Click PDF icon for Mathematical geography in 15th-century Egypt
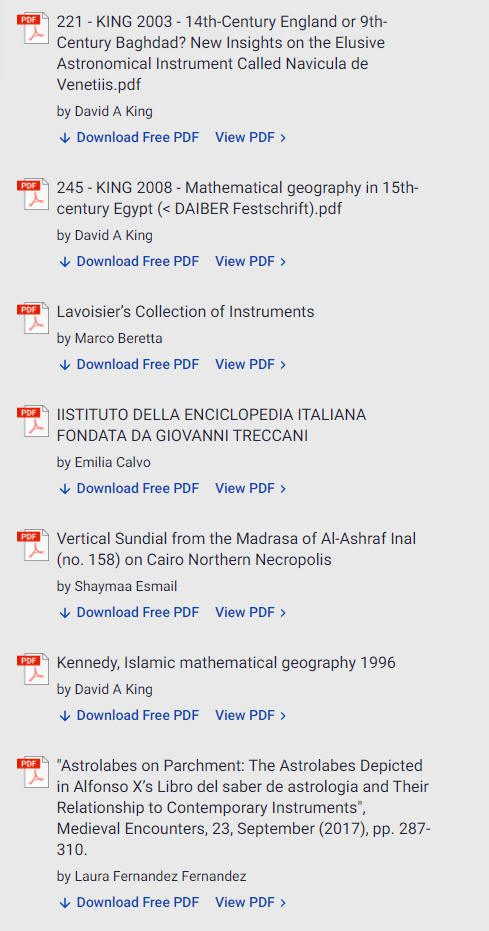489x931 pixels. point(33,194)
